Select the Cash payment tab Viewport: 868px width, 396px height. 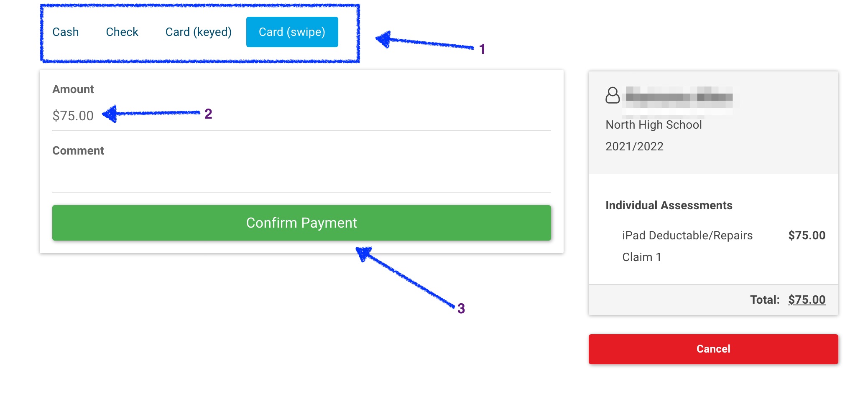(66, 32)
